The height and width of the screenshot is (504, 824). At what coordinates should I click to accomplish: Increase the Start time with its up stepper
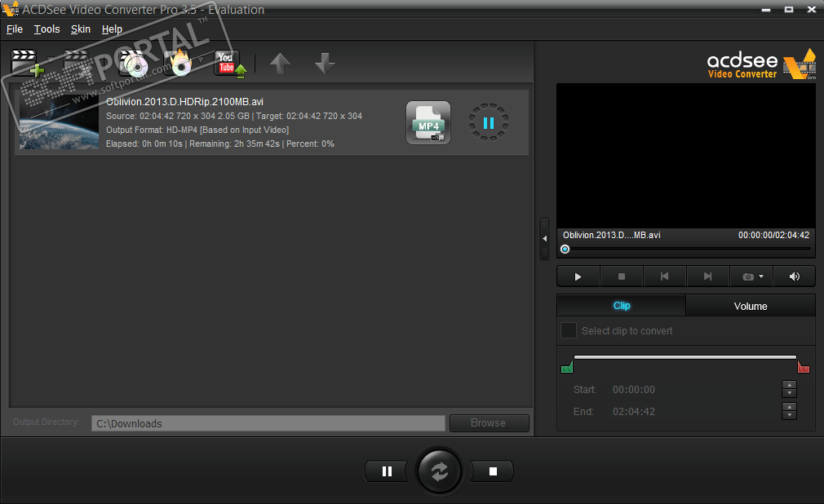(x=789, y=385)
